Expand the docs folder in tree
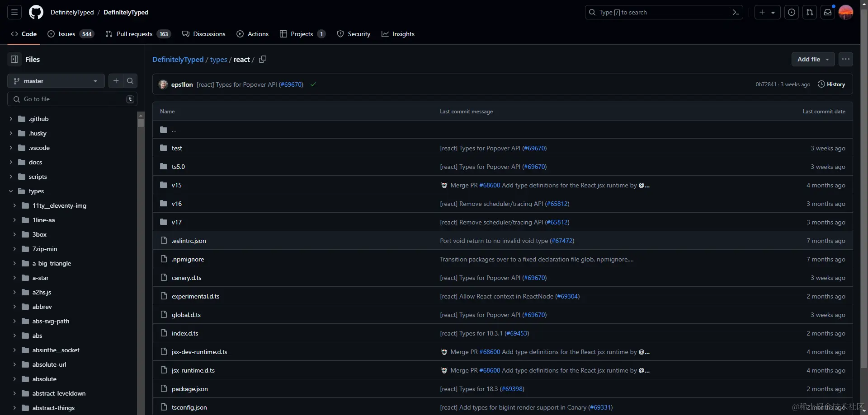This screenshot has height=415, width=868. [x=11, y=162]
